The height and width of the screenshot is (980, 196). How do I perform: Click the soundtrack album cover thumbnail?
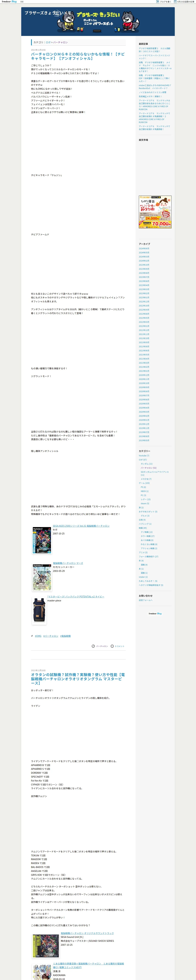(x=46, y=946)
